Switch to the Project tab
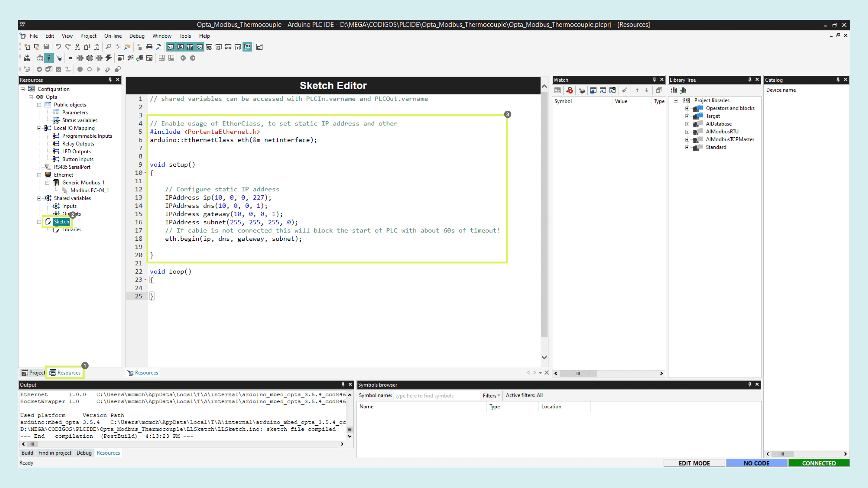This screenshot has height=488, width=868. 33,373
